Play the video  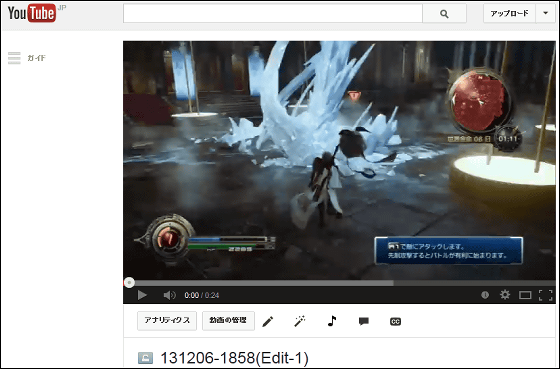tap(142, 295)
